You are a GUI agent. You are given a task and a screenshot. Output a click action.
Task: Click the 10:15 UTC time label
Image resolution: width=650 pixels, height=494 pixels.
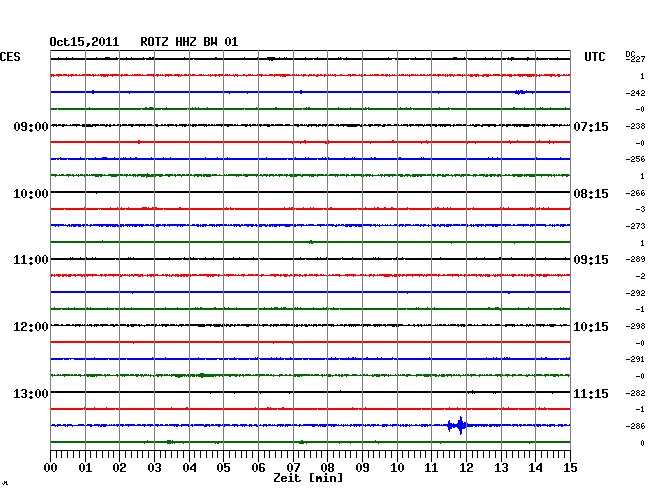click(x=591, y=327)
